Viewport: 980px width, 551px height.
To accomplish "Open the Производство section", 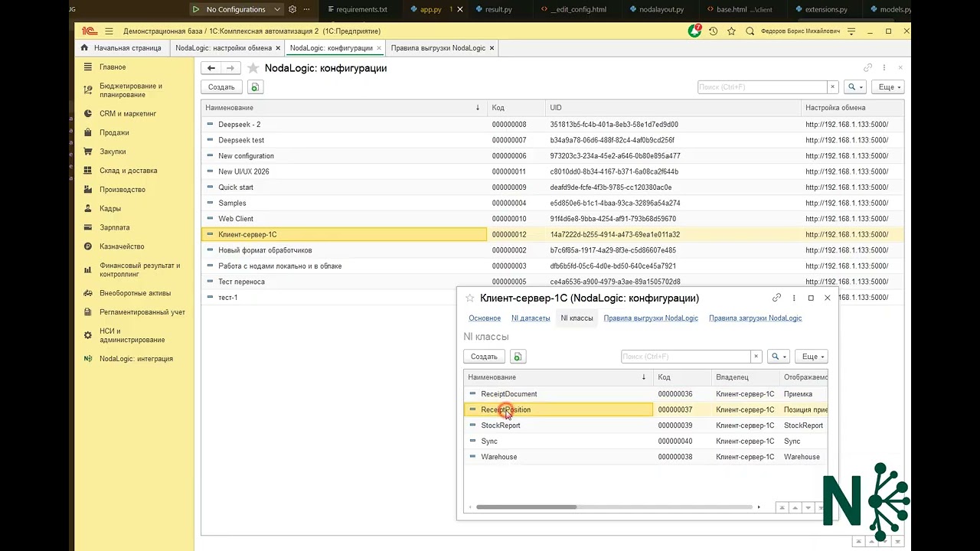I will [122, 190].
